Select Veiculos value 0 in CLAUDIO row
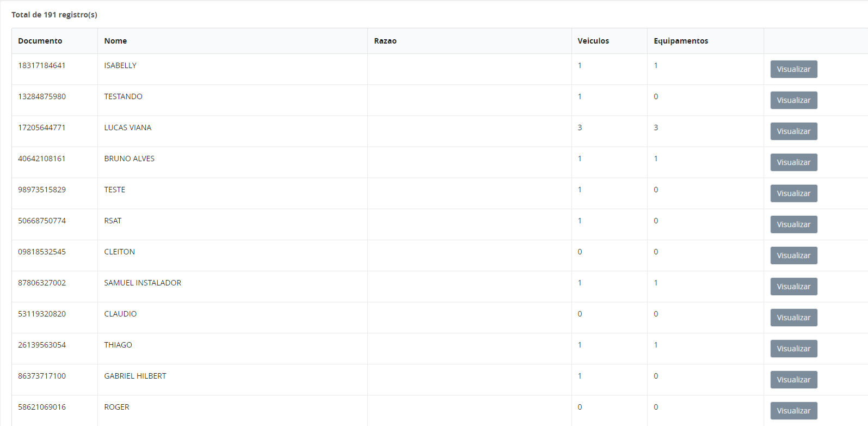This screenshot has width=868, height=426. tap(580, 314)
